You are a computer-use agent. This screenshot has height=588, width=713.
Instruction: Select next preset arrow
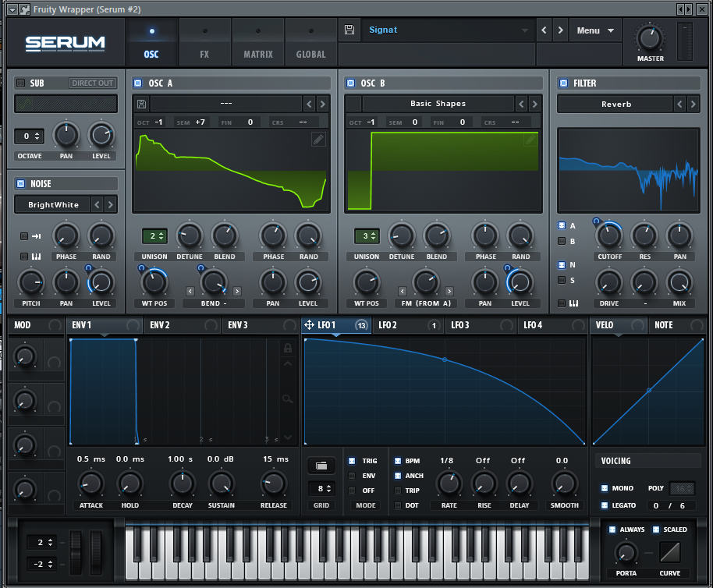point(560,30)
